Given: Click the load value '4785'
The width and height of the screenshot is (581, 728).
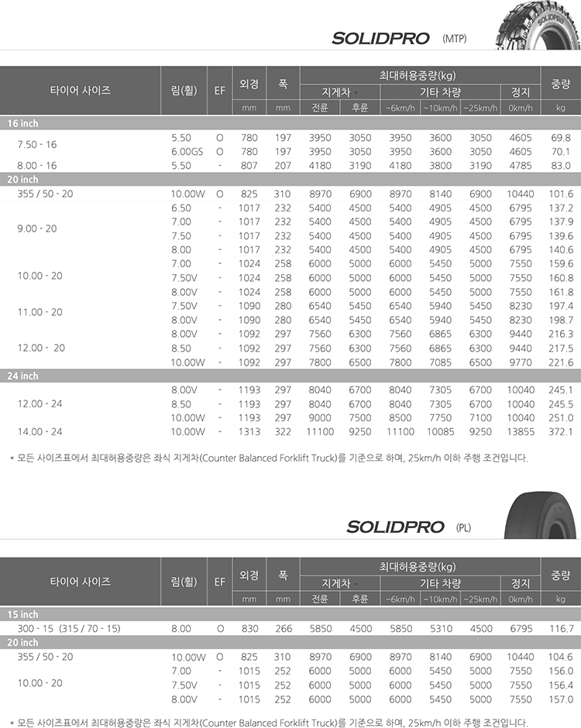Looking at the screenshot, I should [521, 165].
